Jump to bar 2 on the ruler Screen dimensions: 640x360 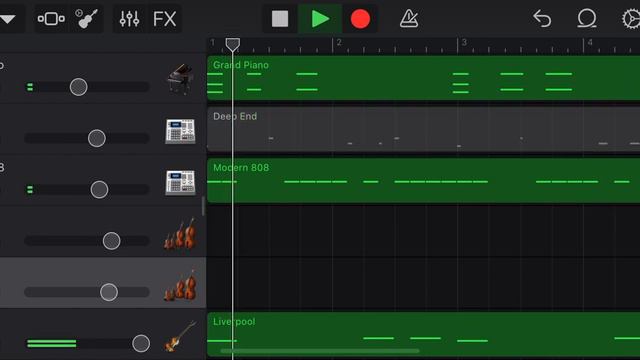pos(339,43)
